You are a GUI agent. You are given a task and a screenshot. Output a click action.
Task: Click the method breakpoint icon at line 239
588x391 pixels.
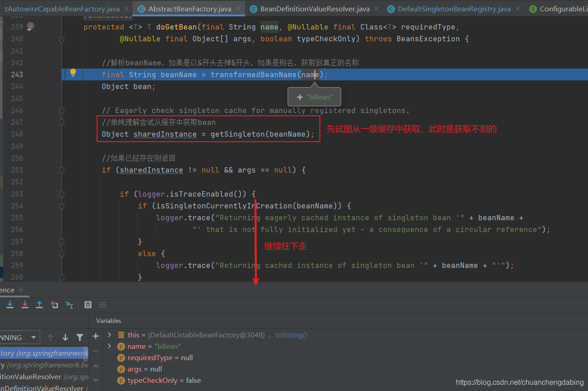pos(30,27)
